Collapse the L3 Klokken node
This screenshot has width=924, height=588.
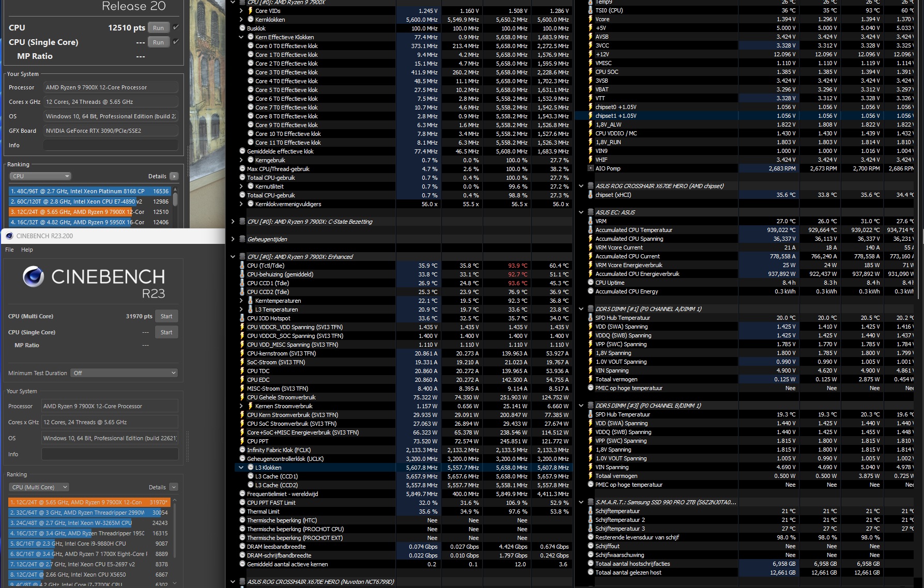pos(241,468)
